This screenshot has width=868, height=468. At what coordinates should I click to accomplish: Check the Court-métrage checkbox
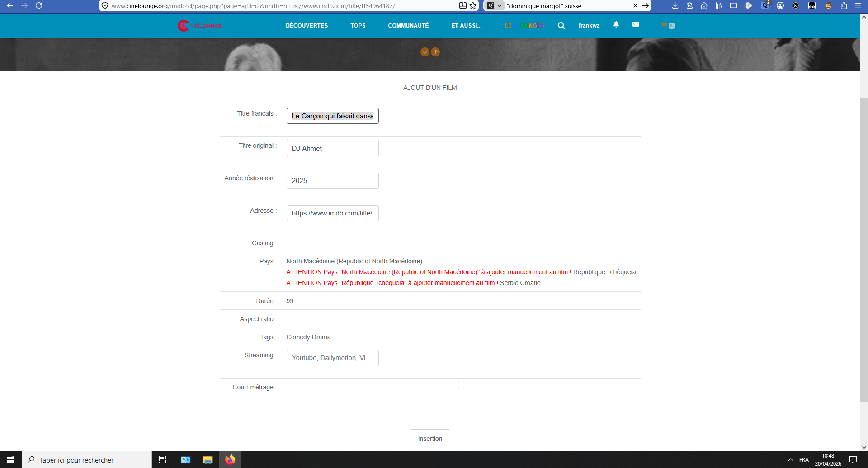pos(461,385)
